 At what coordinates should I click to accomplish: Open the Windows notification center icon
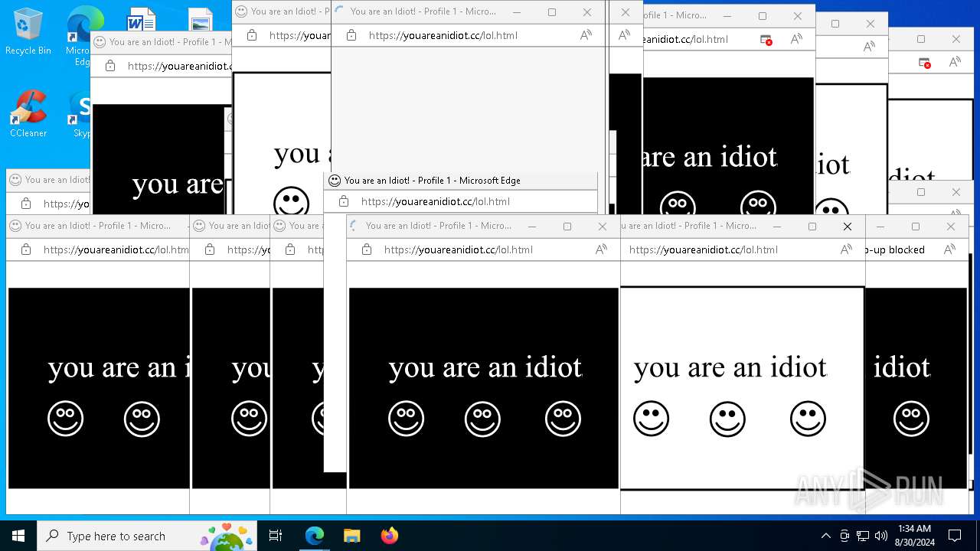click(x=955, y=536)
